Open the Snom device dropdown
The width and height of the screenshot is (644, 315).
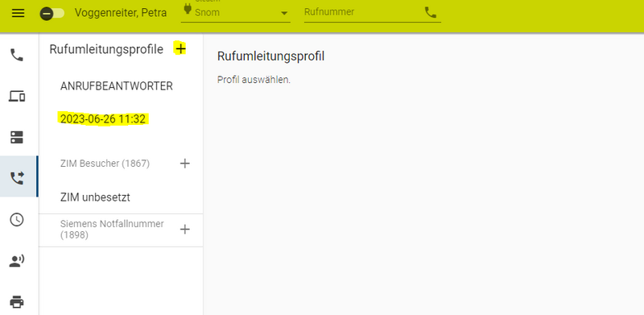coord(236,12)
